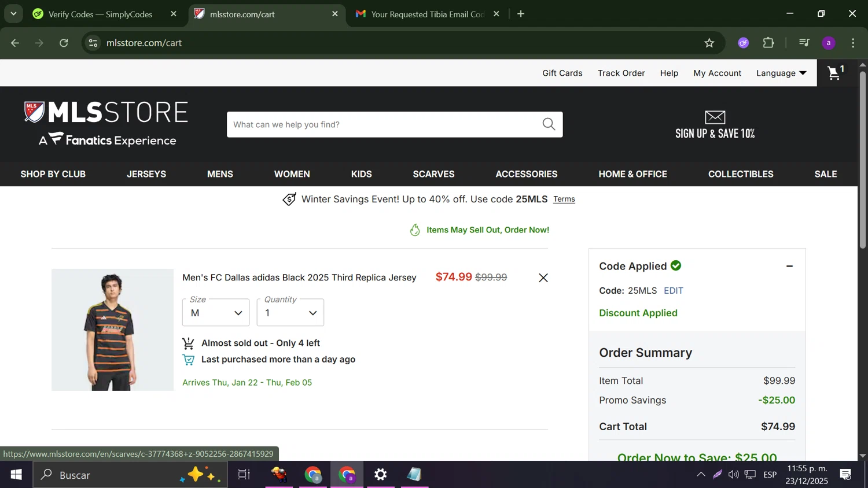Open the KIDS menu
Screen dimensions: 868x488
pyautogui.click(x=362, y=174)
